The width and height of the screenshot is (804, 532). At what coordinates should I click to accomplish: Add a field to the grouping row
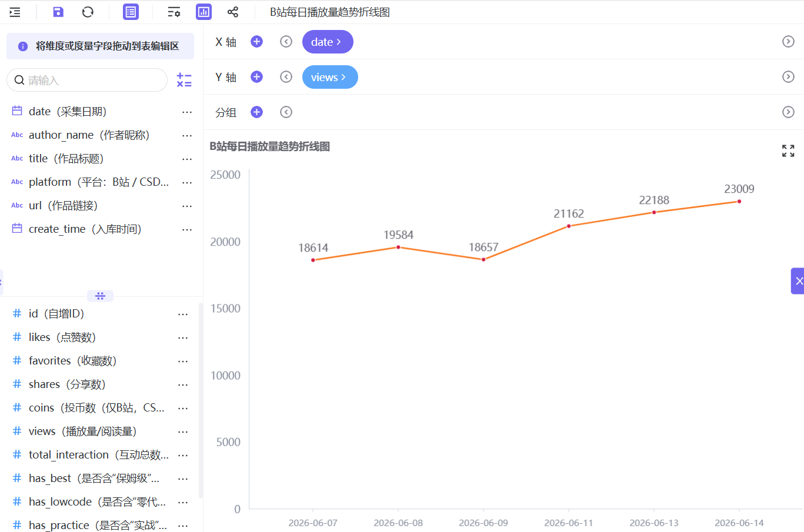(256, 112)
